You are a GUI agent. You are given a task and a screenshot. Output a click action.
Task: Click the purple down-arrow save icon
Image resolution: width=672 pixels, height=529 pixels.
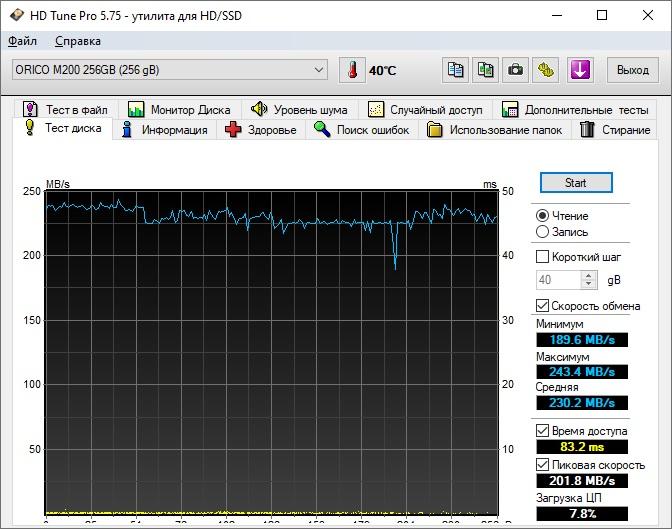pyautogui.click(x=580, y=70)
